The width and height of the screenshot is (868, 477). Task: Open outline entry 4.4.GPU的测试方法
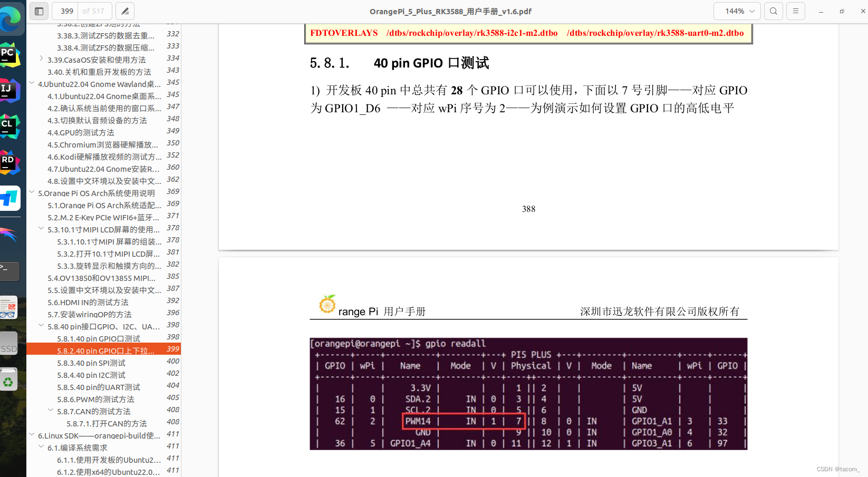coord(81,133)
